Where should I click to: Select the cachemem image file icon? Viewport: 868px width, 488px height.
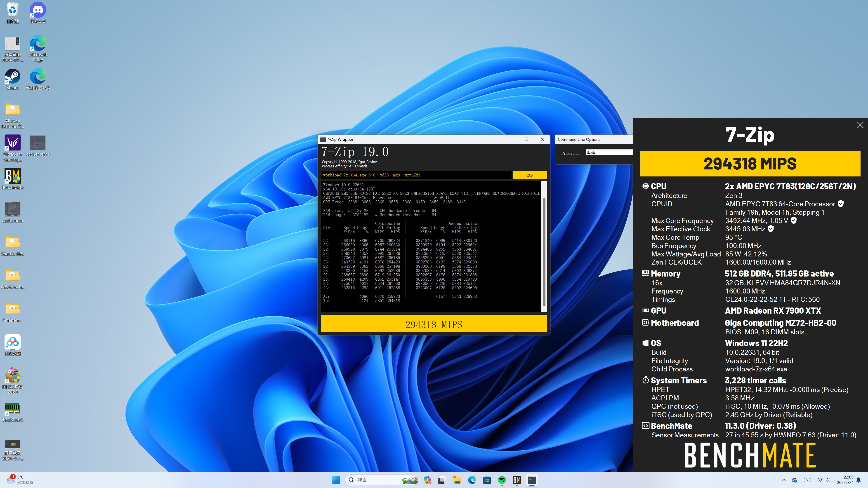coord(12,212)
